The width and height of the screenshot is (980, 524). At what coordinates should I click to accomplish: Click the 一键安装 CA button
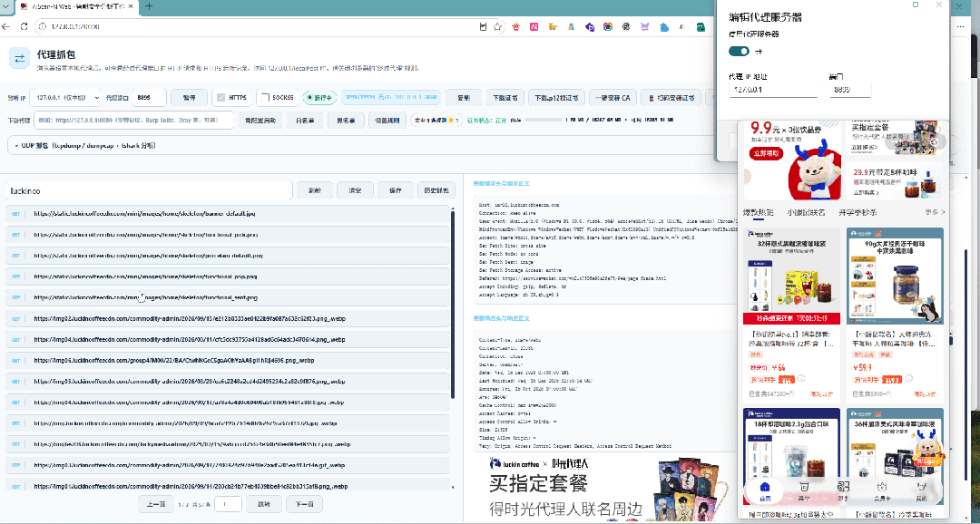tap(612, 98)
